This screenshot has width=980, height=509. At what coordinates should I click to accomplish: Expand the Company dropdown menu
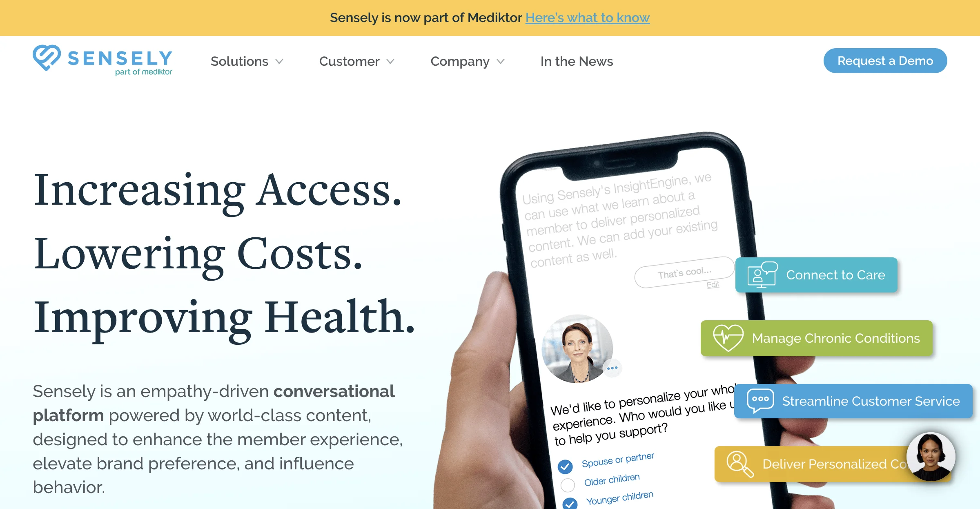click(x=467, y=61)
